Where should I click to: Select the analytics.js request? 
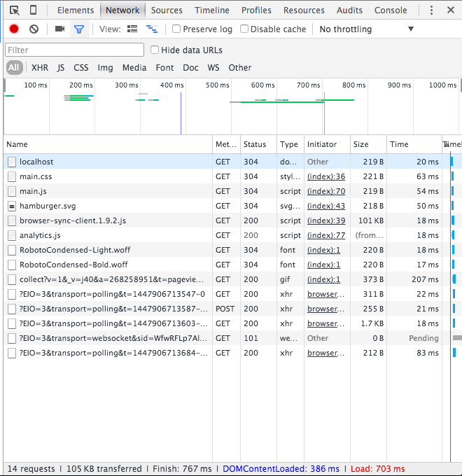tap(233, 236)
